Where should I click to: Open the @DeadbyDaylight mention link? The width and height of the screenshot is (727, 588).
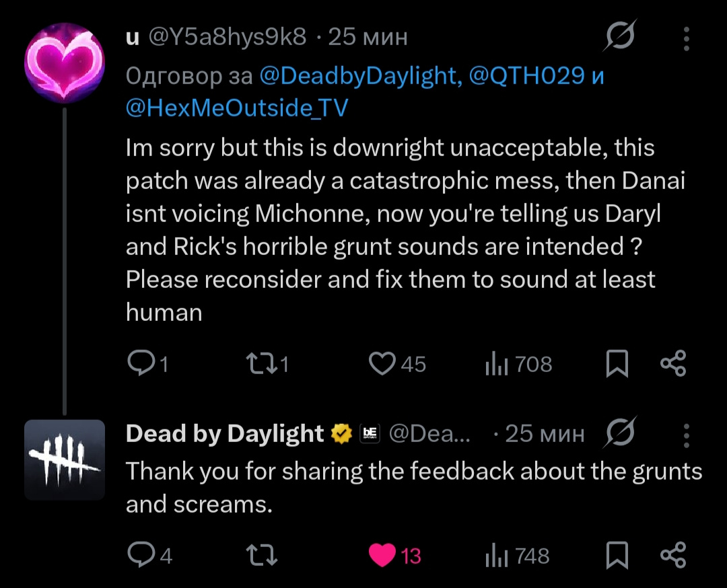click(361, 75)
